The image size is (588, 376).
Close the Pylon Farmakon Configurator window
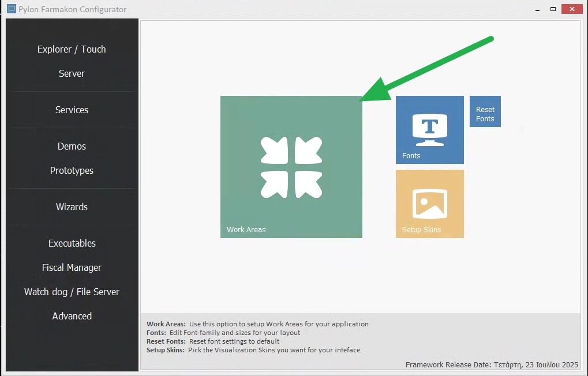click(571, 9)
